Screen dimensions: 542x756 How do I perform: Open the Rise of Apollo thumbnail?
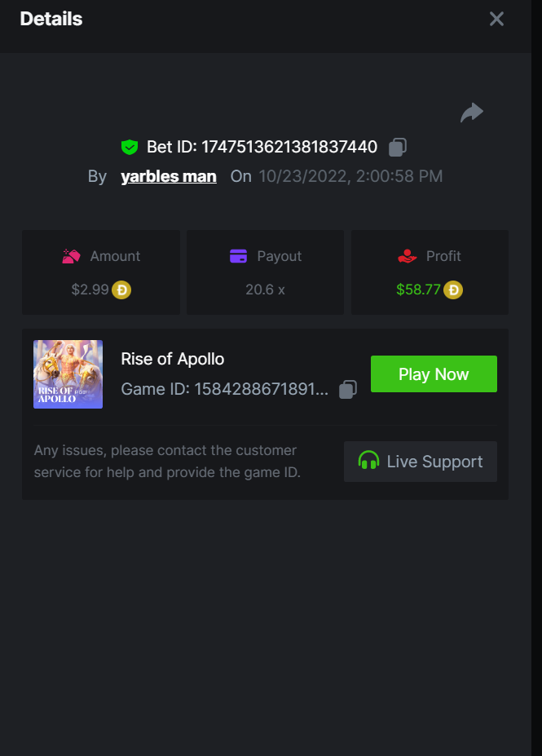coord(68,374)
